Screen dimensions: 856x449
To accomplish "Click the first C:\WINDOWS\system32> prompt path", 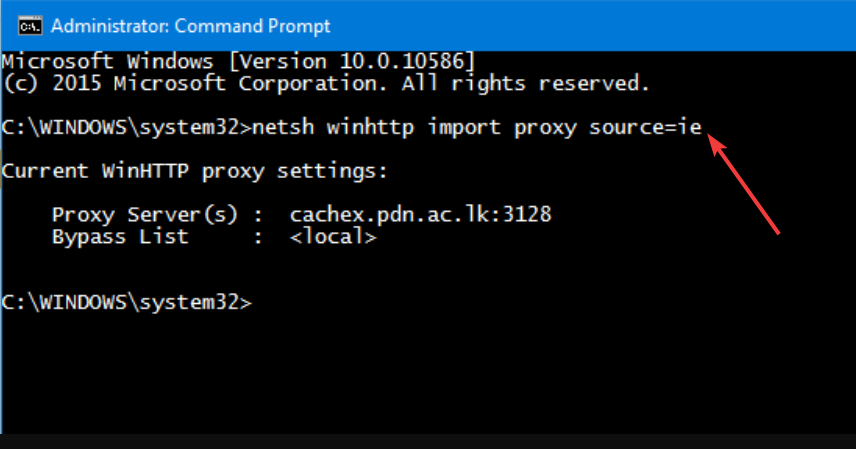I will (x=127, y=128).
